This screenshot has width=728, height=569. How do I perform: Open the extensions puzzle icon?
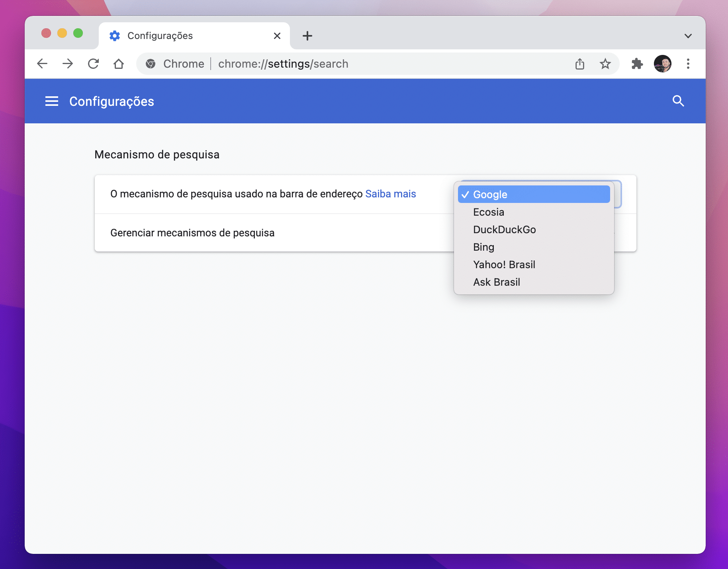coord(637,64)
